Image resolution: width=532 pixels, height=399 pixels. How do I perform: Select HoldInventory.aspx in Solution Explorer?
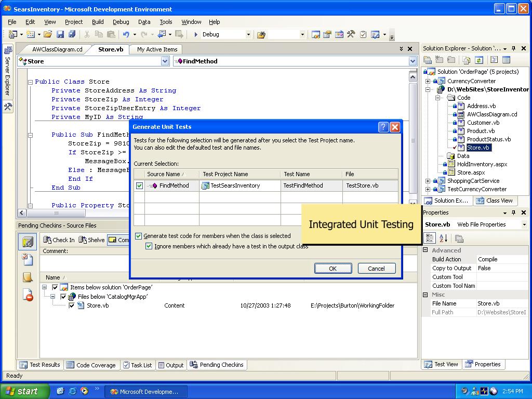[x=482, y=164]
